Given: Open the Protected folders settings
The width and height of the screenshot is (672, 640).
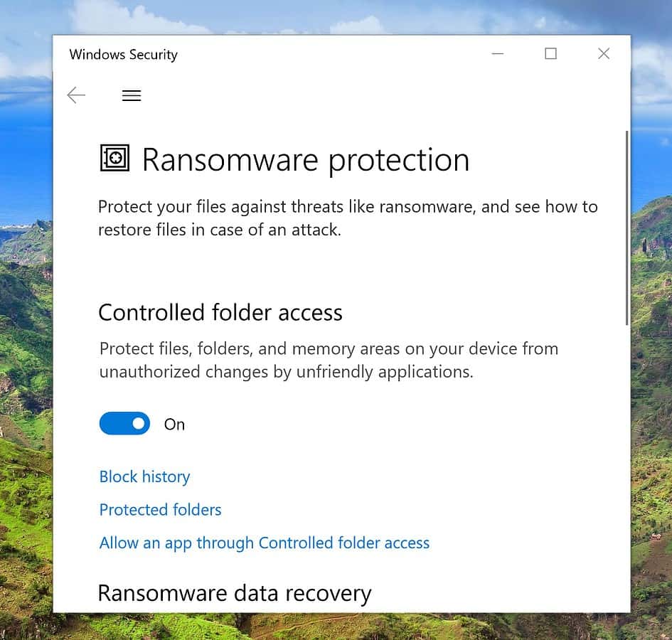Looking at the screenshot, I should point(160,510).
